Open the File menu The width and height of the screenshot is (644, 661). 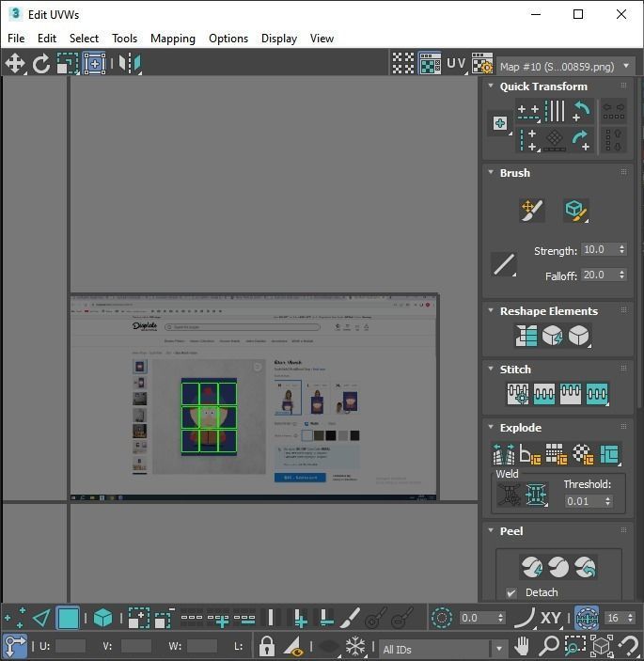coord(16,39)
